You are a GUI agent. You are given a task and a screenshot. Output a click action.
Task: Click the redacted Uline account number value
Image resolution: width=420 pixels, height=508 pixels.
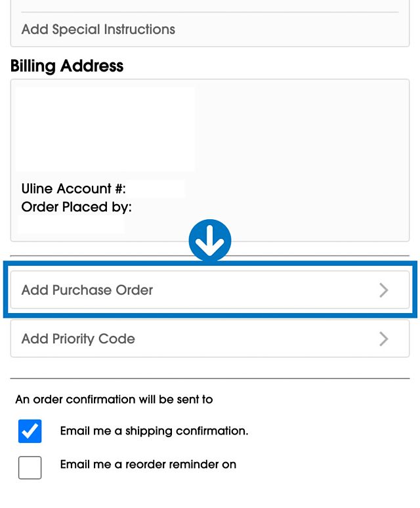(x=156, y=189)
